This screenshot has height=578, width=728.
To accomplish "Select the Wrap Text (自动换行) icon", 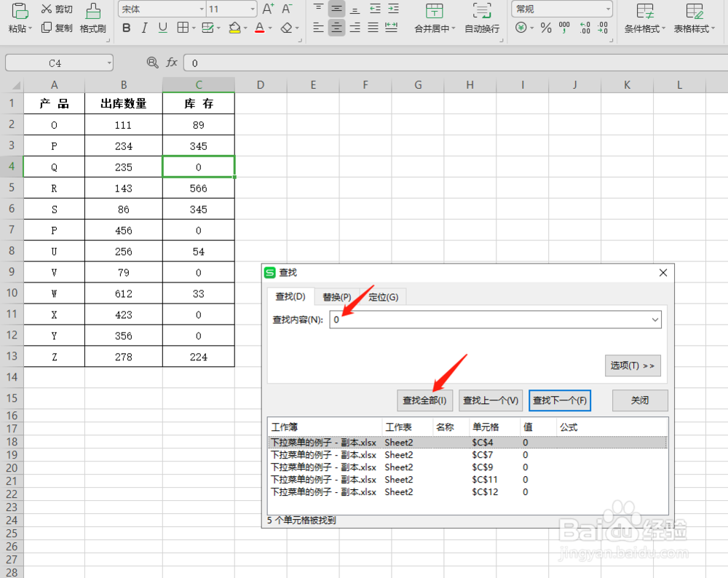I will (x=481, y=20).
